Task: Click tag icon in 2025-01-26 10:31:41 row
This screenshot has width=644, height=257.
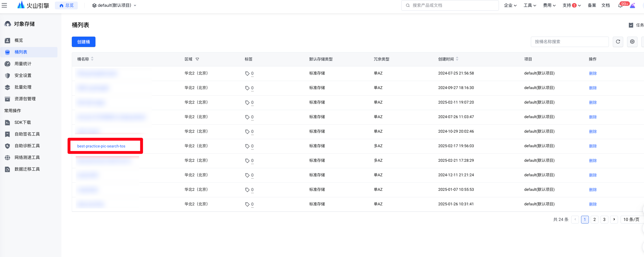Action: [x=247, y=204]
